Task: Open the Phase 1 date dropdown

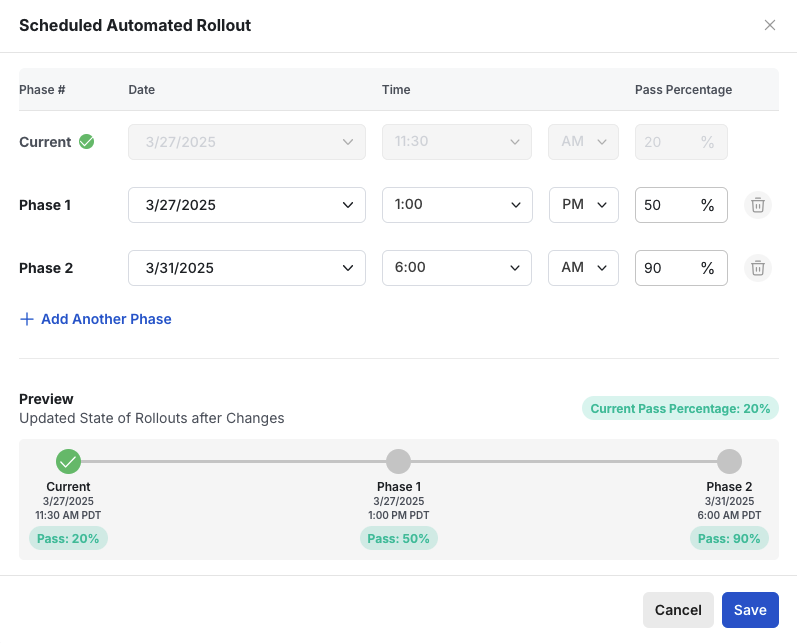Action: 247,205
